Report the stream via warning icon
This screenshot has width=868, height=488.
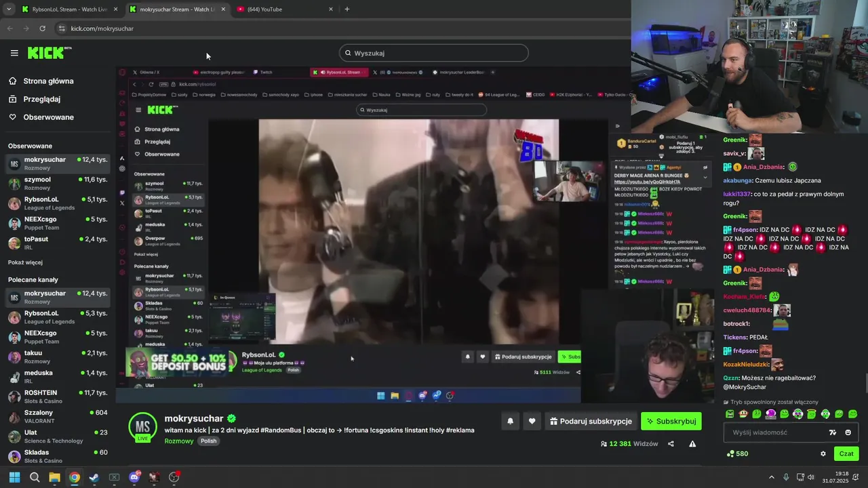coord(692,444)
